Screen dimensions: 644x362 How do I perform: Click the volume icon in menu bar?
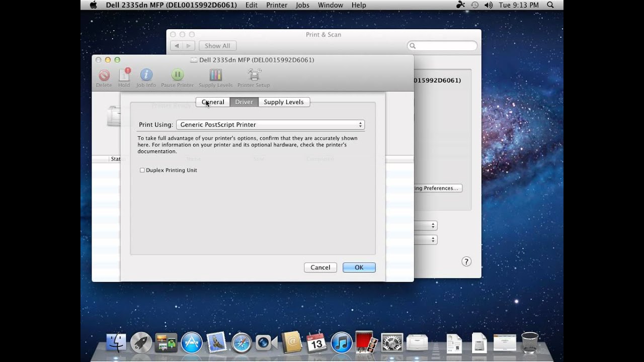[488, 5]
